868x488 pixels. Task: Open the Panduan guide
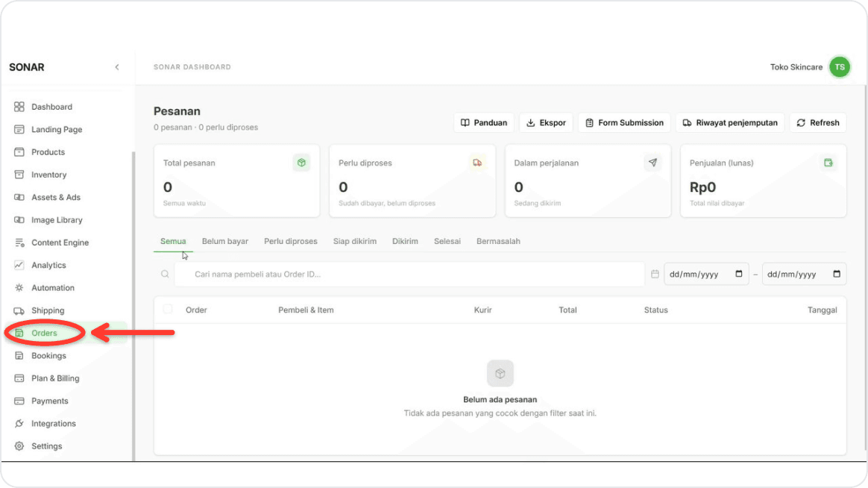pyautogui.click(x=484, y=122)
